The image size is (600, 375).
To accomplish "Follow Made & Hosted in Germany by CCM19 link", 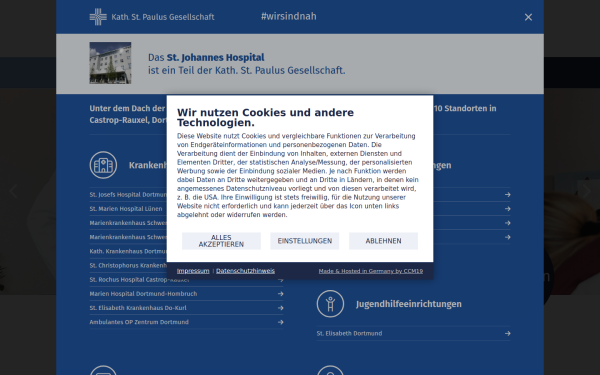I will (x=371, y=271).
